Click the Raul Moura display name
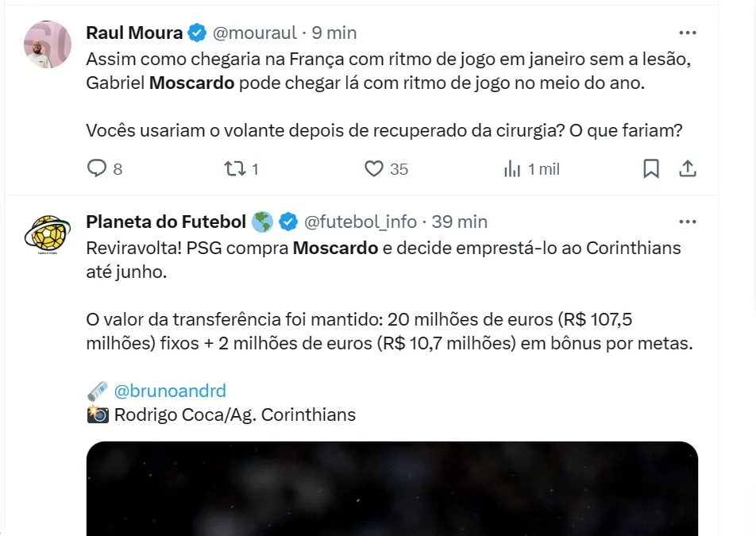Viewport: 756px width, 536px height. (134, 33)
